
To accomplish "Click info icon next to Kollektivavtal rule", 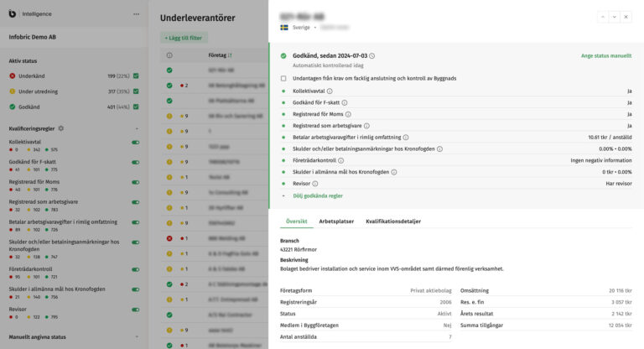I will 330,91.
